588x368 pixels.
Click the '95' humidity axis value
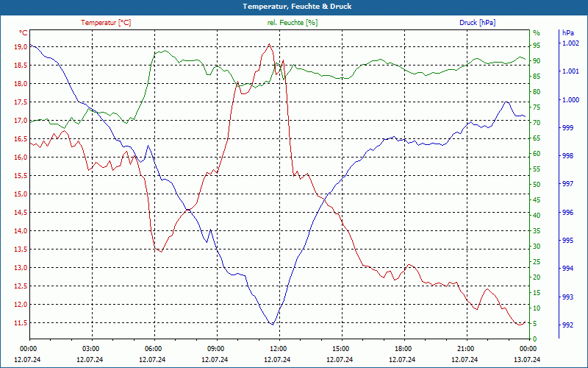(537, 46)
